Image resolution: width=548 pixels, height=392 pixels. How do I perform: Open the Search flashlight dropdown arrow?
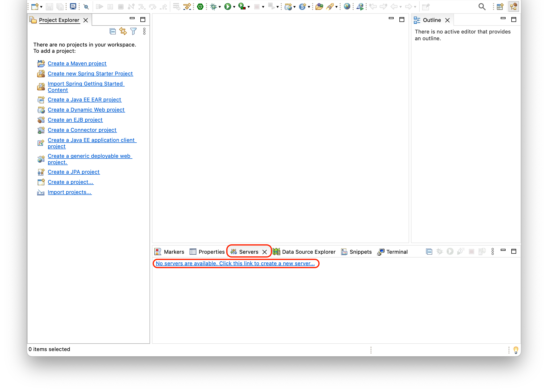(x=336, y=7)
